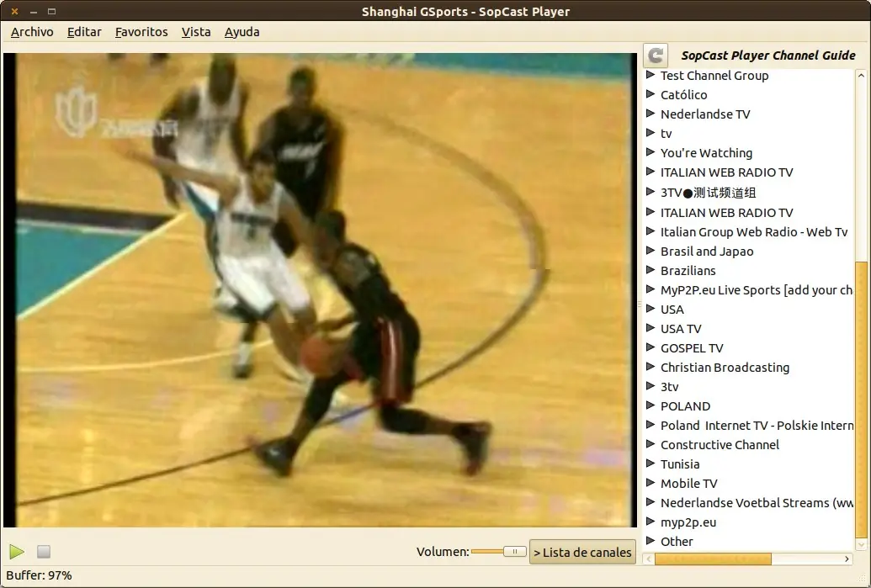Select the Mobile TV row label
The width and height of the screenshot is (871, 588).
pyautogui.click(x=688, y=484)
